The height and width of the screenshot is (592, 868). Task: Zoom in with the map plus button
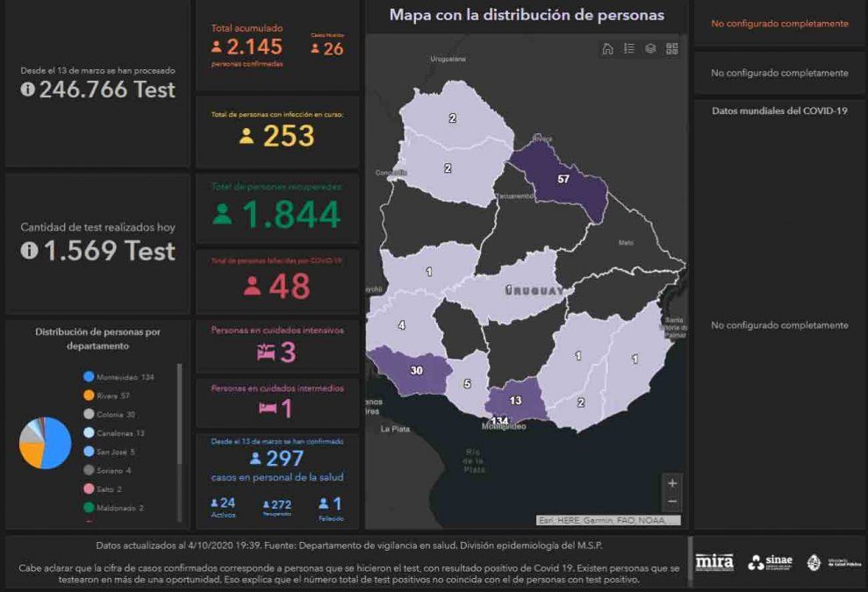[x=672, y=483]
